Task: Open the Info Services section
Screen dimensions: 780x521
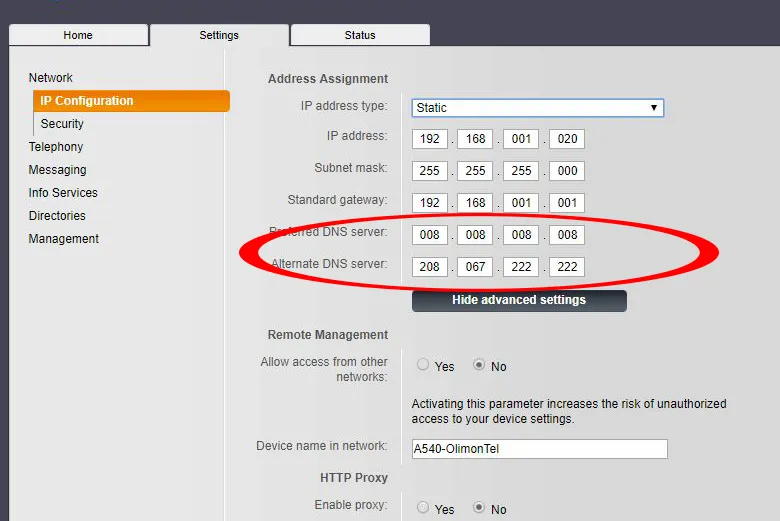Action: 63,193
